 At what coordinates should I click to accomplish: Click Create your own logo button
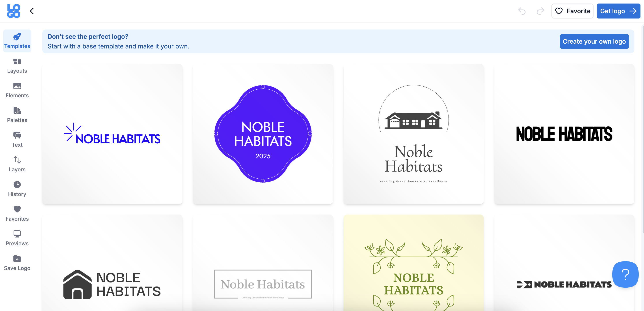594,41
